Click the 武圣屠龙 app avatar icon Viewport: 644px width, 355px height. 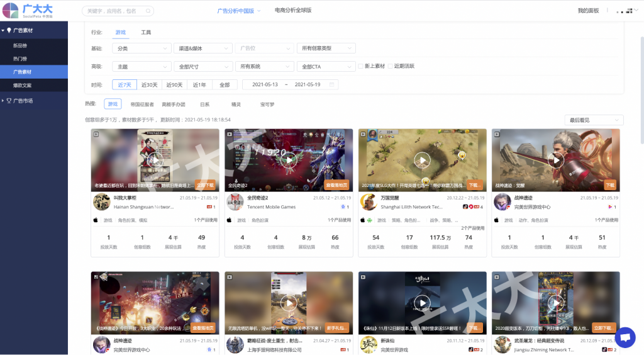tap(502, 345)
